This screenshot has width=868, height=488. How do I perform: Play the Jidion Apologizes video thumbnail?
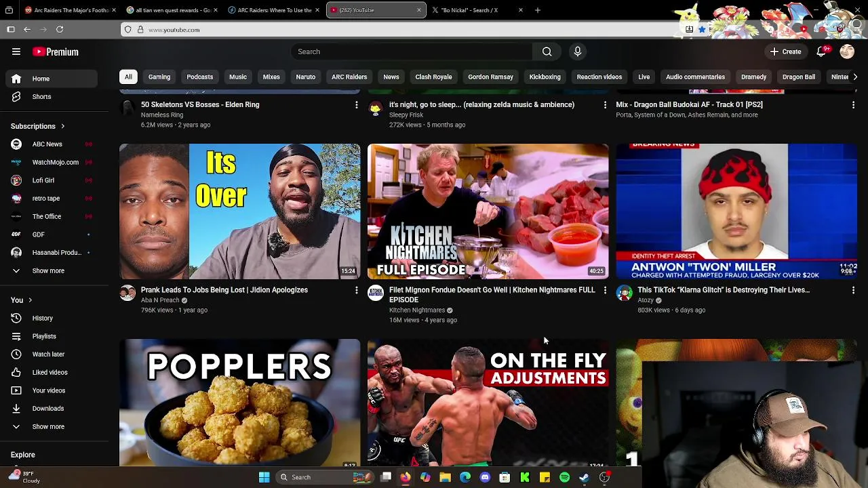pyautogui.click(x=240, y=211)
